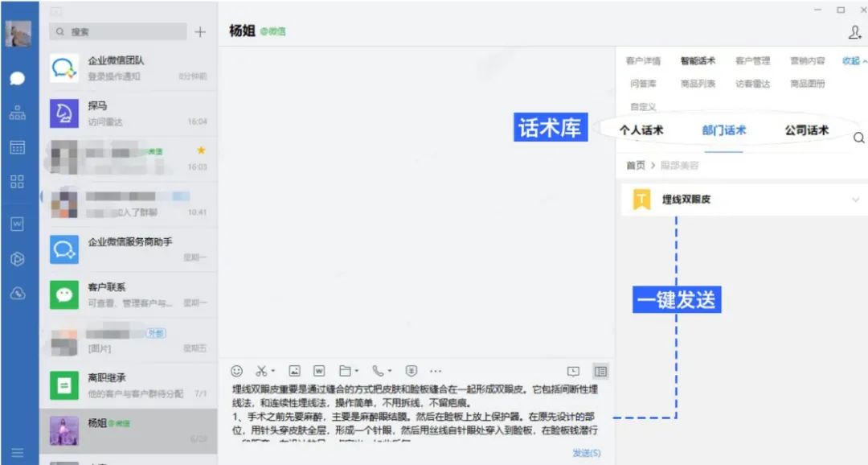Screen dimensions: 868x465
Task: Go to 首页 in the breadcrumb
Action: pos(635,165)
